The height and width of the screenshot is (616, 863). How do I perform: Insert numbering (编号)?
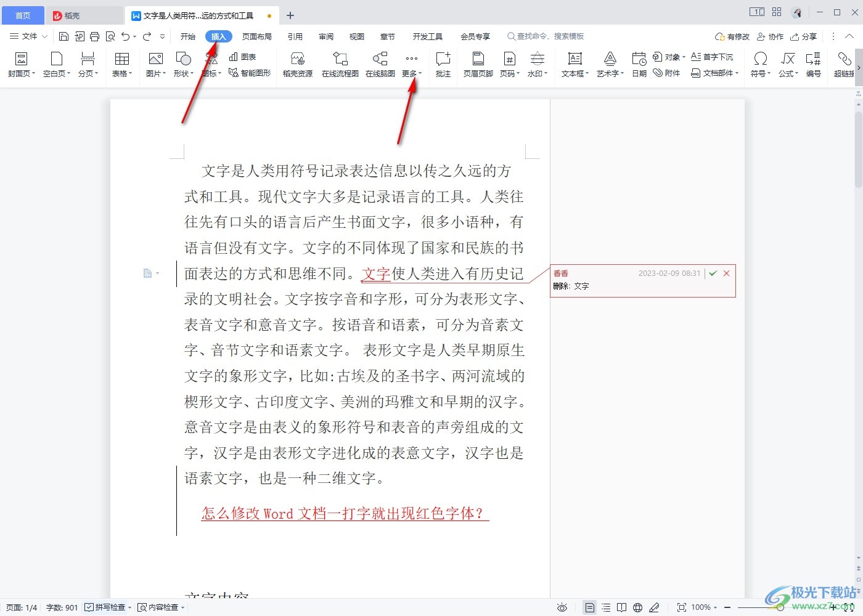pos(814,64)
